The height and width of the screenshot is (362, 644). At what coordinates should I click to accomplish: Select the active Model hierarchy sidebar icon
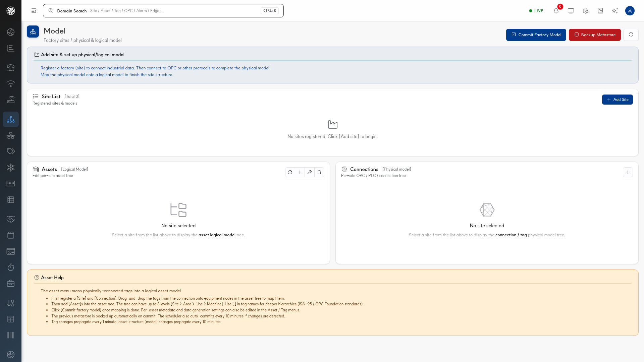coord(11,119)
